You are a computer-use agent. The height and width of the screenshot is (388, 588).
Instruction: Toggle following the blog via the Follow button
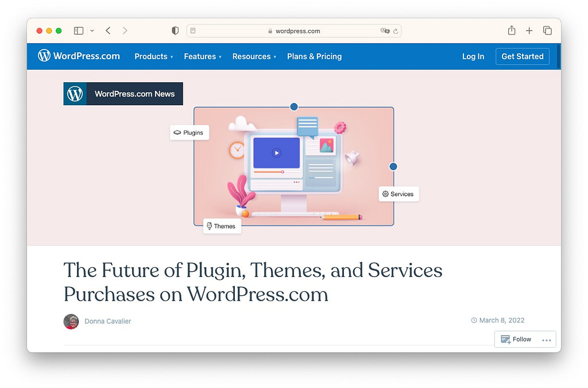516,339
